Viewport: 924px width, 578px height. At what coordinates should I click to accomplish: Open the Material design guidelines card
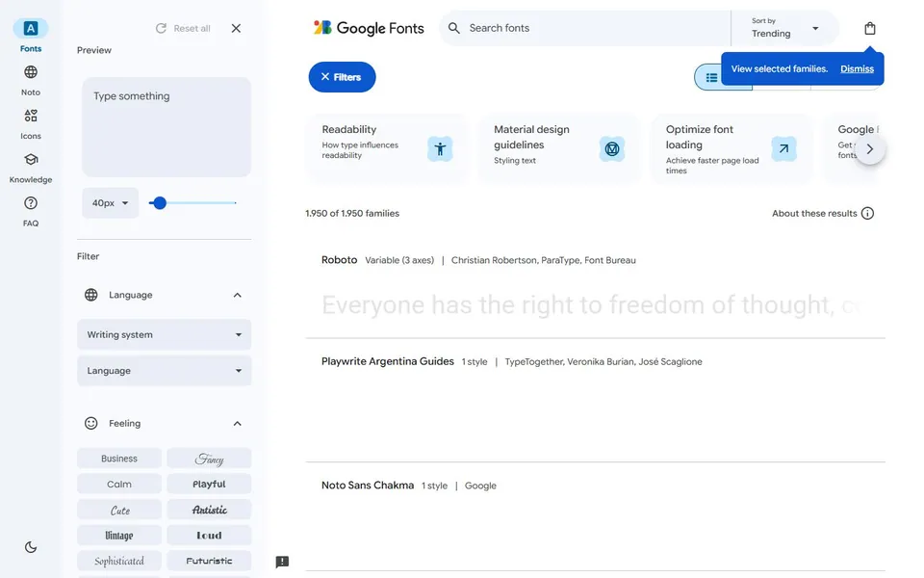point(558,148)
